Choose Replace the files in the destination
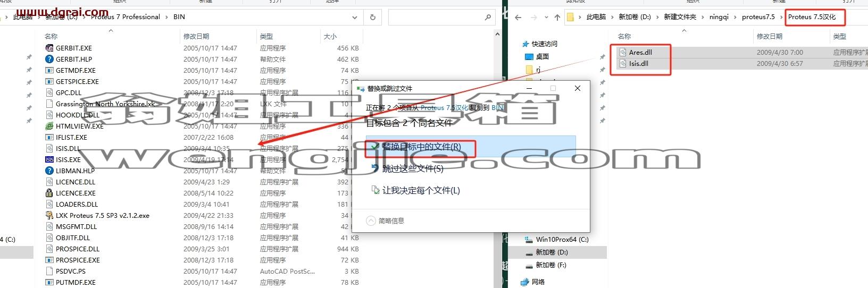The height and width of the screenshot is (288, 868). coord(471,146)
